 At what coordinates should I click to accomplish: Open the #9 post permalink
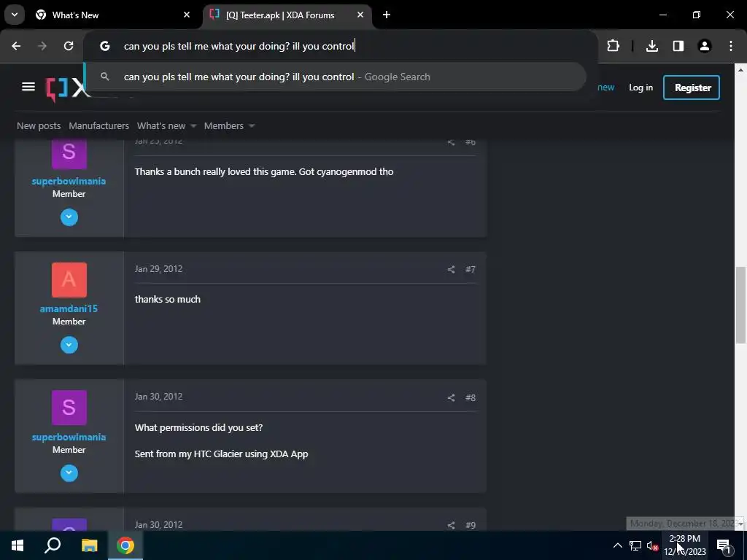[x=471, y=525]
